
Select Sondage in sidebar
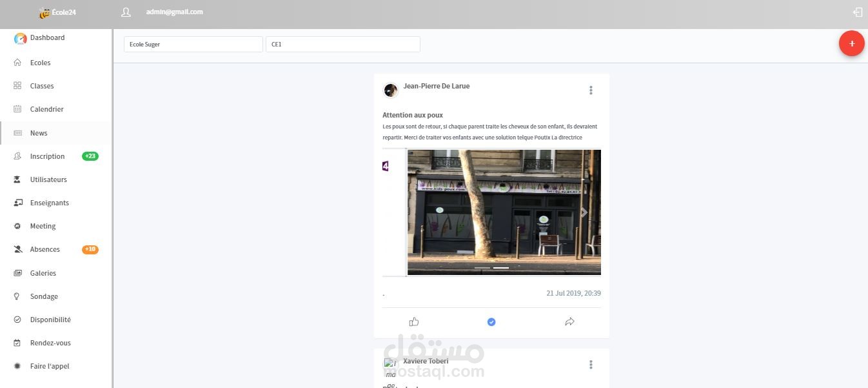(44, 296)
